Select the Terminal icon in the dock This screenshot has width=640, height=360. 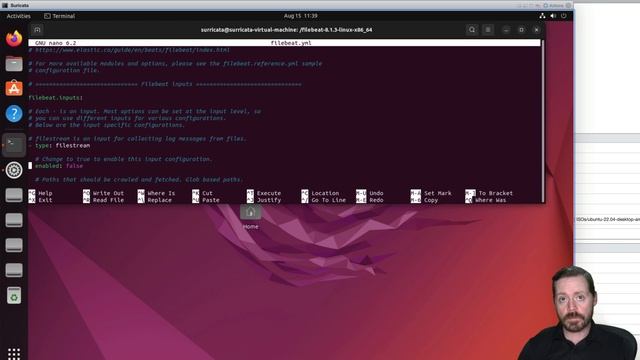(14, 144)
